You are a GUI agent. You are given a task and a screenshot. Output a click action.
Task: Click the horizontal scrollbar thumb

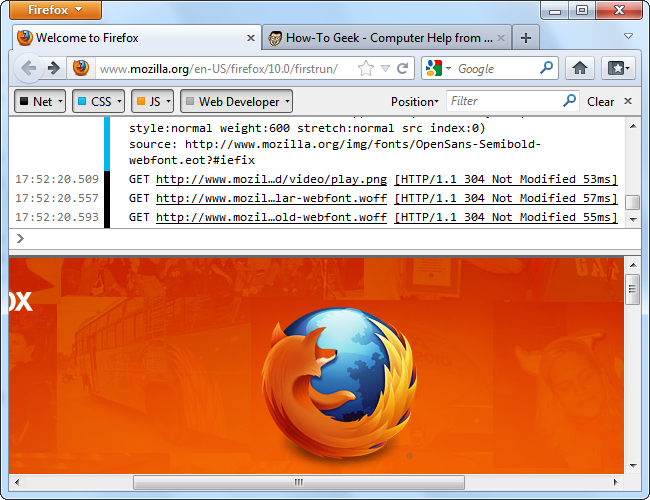tap(298, 482)
